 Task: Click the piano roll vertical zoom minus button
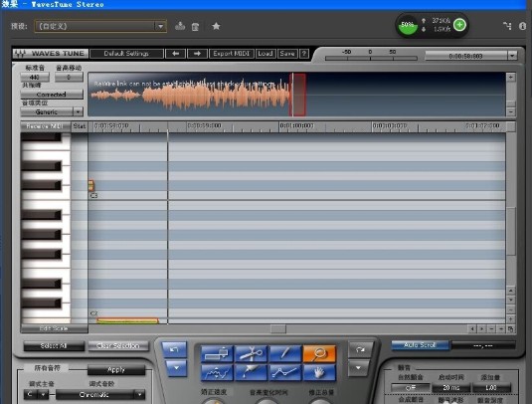[x=511, y=309]
